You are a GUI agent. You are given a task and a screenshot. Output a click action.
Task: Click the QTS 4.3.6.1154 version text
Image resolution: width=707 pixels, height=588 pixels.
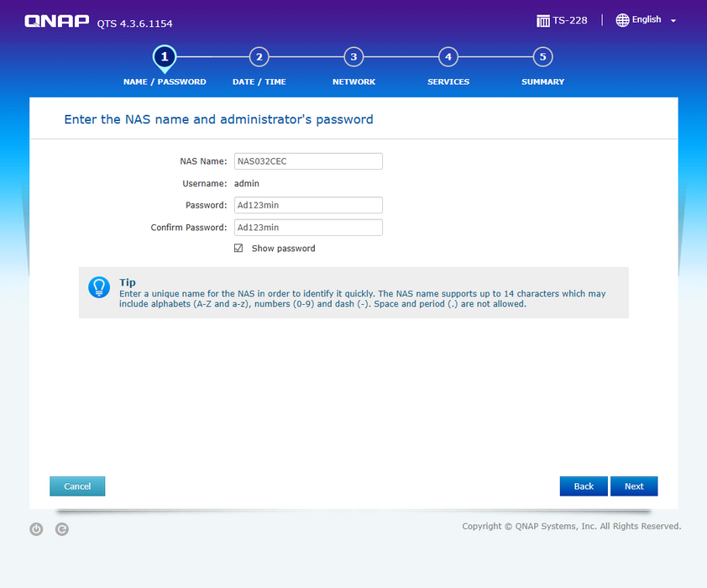click(x=135, y=24)
